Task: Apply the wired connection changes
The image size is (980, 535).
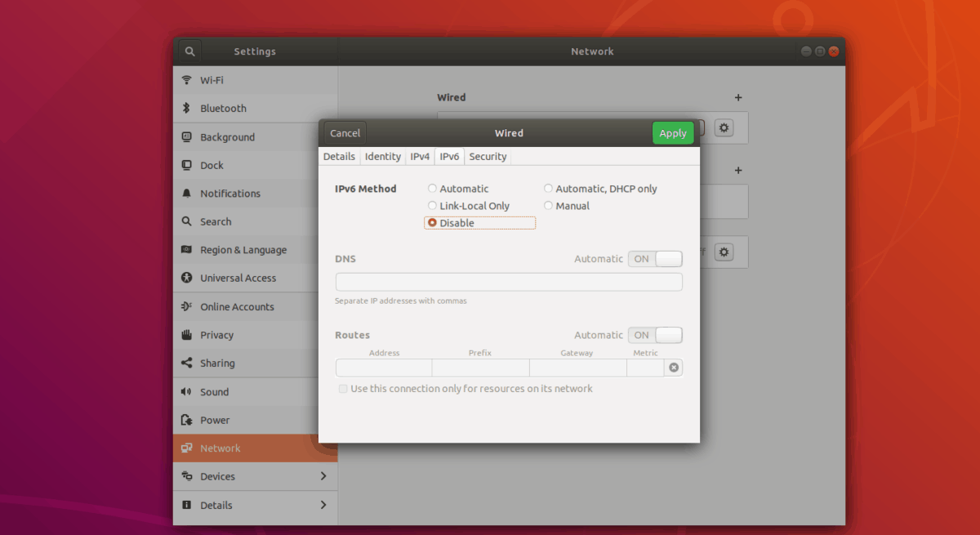Action: (672, 132)
